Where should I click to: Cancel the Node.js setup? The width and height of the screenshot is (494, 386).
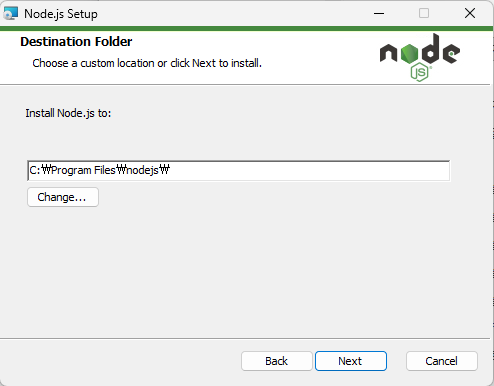pos(441,361)
